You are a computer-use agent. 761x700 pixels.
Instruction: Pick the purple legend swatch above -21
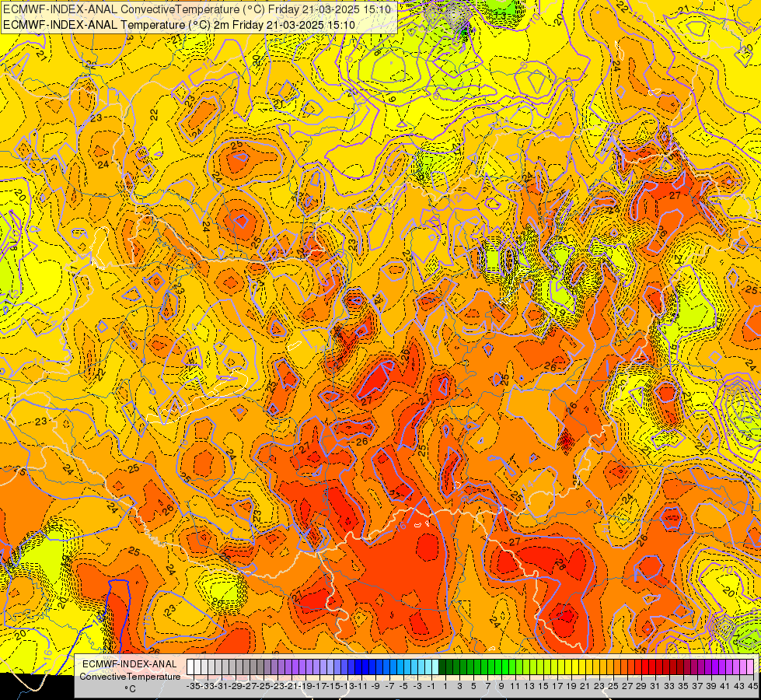(288, 667)
